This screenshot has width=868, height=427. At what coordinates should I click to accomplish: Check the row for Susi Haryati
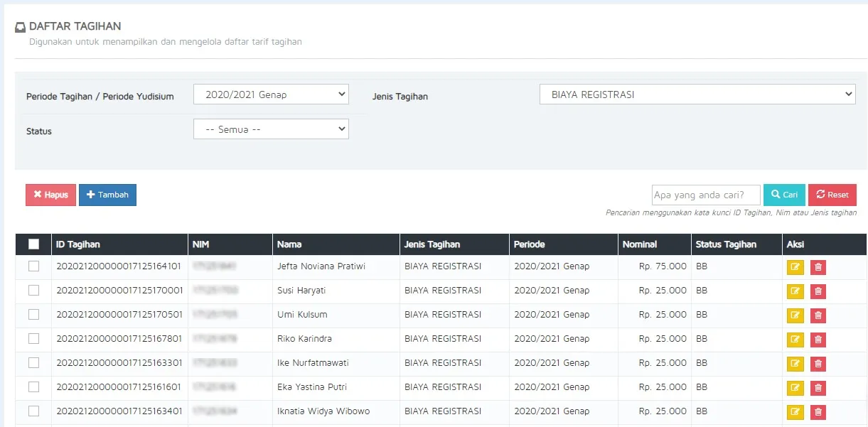pyautogui.click(x=33, y=291)
